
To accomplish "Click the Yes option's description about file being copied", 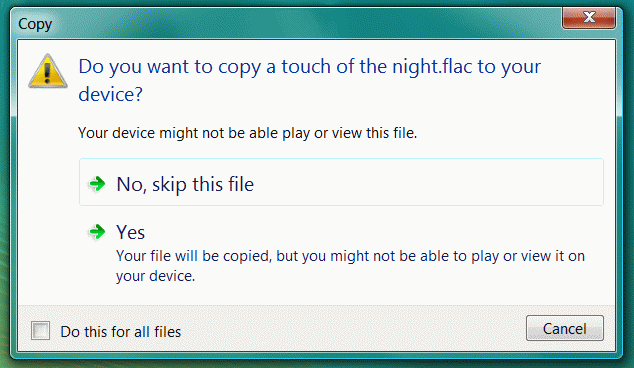I will coord(350,266).
